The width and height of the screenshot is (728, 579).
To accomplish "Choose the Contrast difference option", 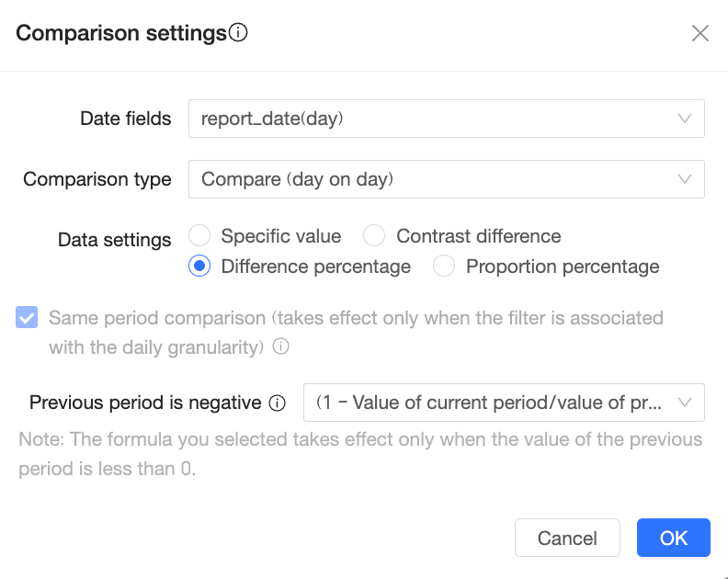I will tap(375, 236).
